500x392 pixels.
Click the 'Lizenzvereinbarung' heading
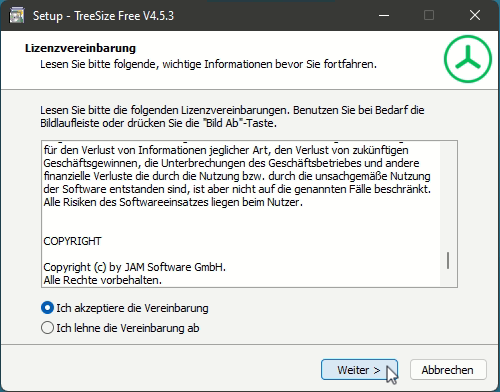click(x=80, y=48)
